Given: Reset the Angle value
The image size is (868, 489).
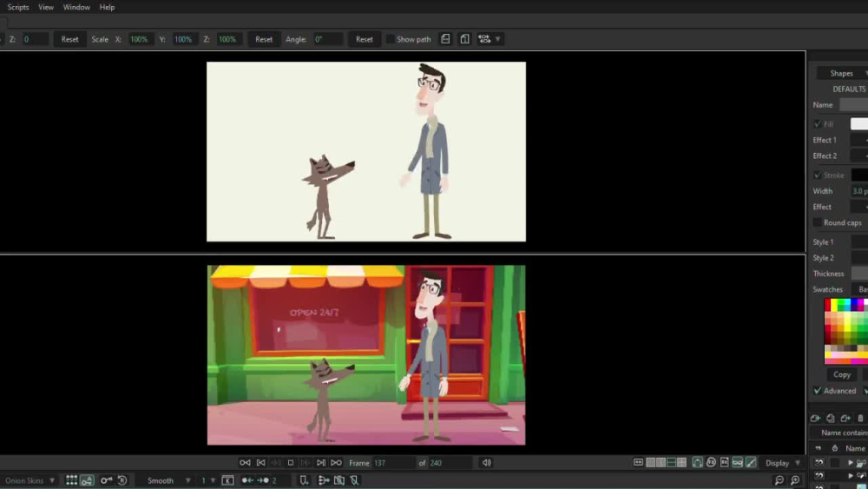Looking at the screenshot, I should [365, 39].
